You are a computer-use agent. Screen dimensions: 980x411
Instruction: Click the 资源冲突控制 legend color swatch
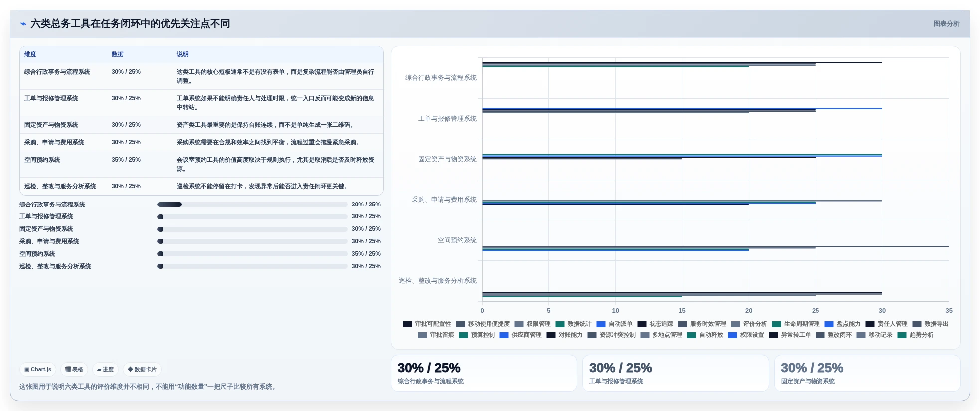pos(592,335)
